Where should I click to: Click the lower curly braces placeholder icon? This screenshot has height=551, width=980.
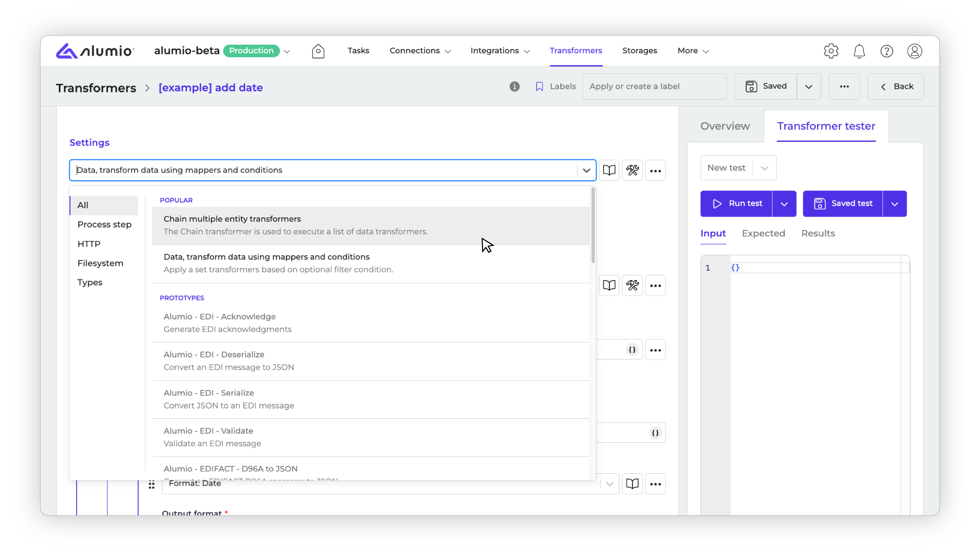point(655,433)
